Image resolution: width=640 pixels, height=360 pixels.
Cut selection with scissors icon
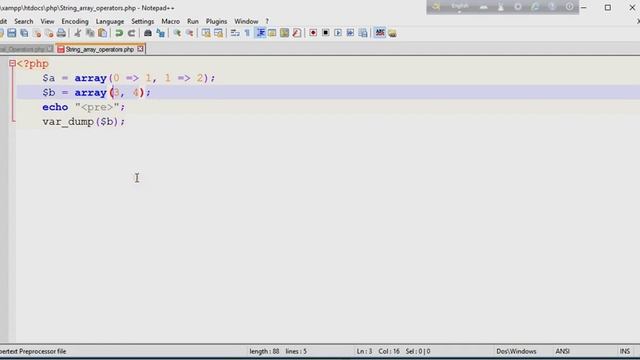point(78,33)
